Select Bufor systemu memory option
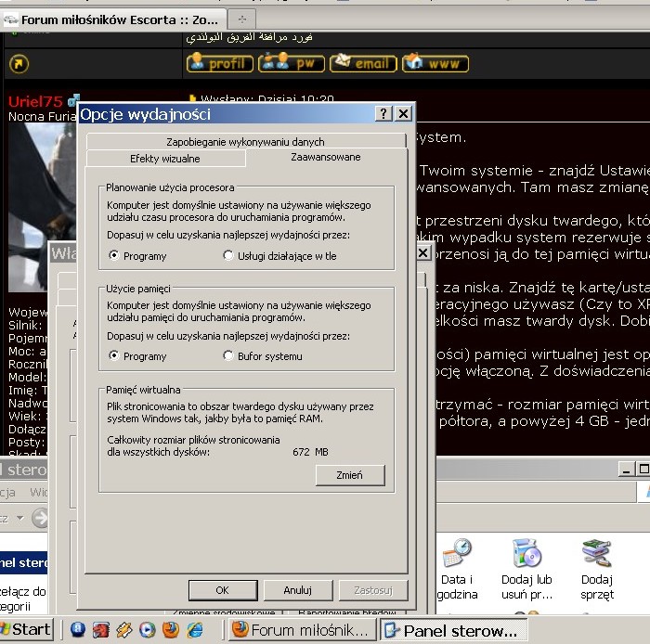650x644 pixels. [228, 356]
